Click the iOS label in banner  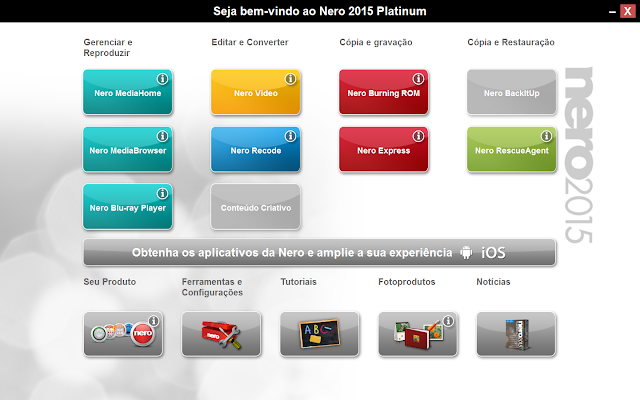pos(493,253)
